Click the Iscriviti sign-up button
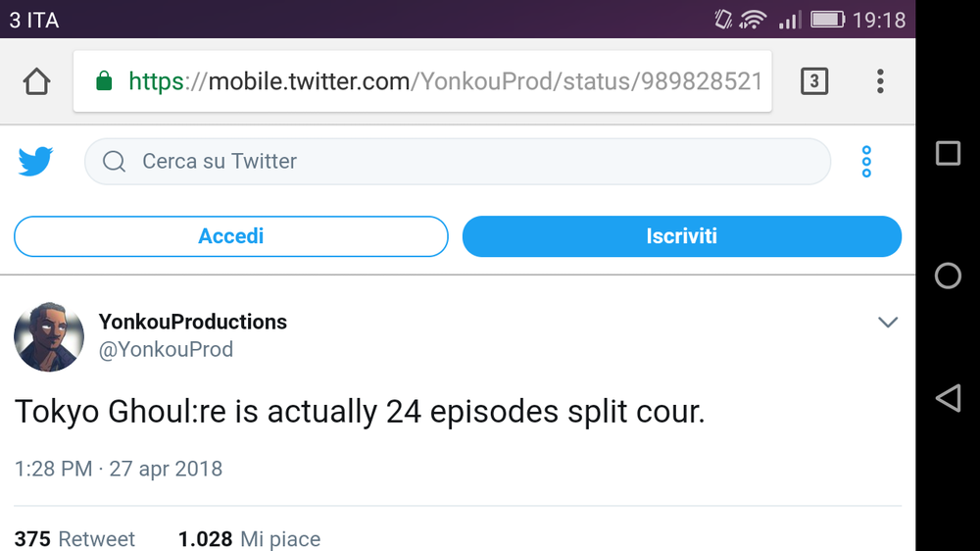 [681, 236]
